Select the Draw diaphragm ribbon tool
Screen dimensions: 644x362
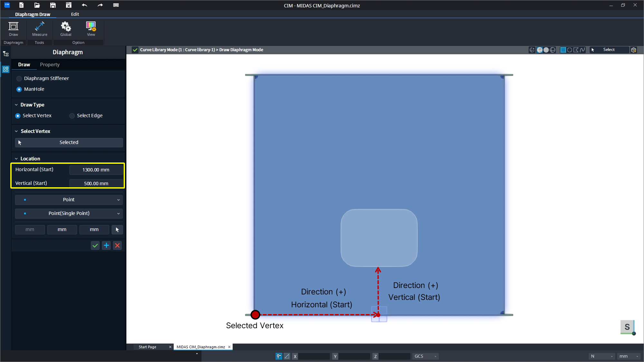point(14,29)
